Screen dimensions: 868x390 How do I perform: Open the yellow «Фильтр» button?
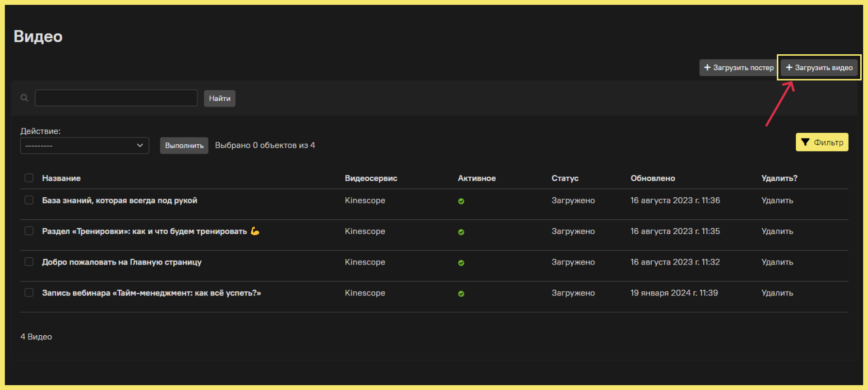point(822,142)
